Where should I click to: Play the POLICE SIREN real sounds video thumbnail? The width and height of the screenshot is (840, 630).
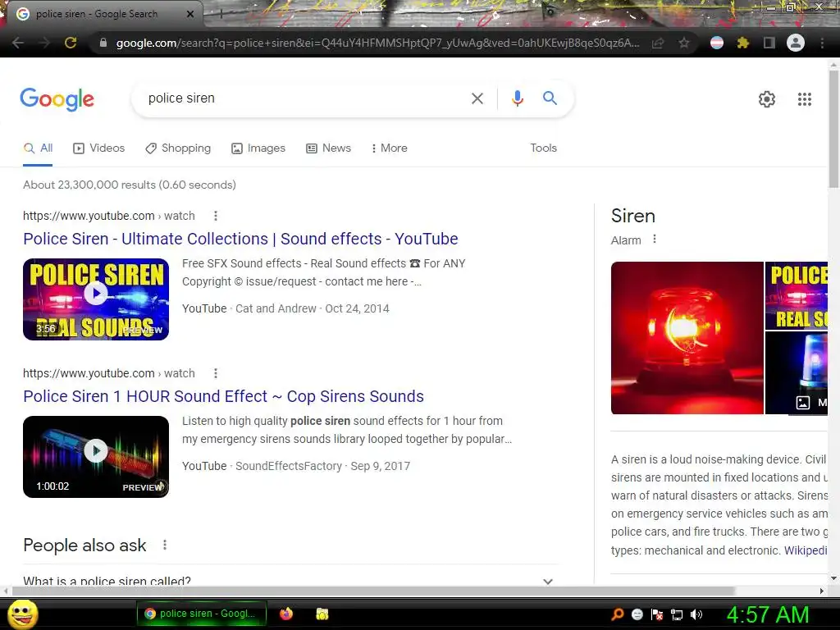(96, 299)
